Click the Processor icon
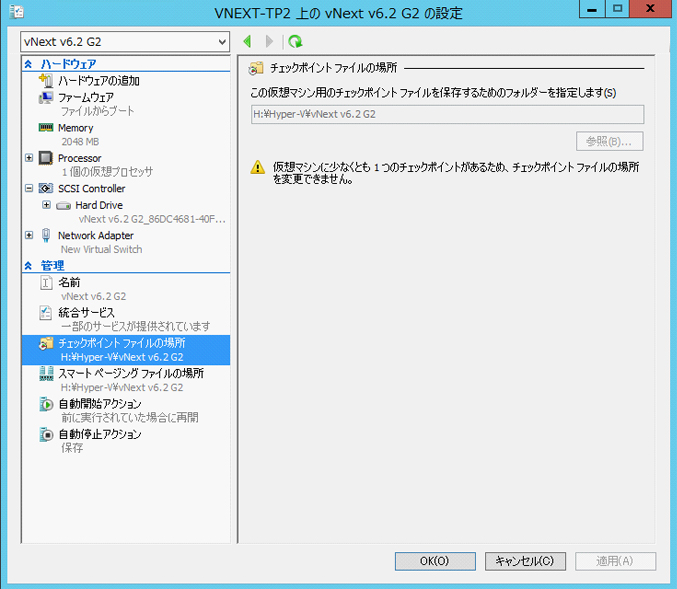 (46, 158)
